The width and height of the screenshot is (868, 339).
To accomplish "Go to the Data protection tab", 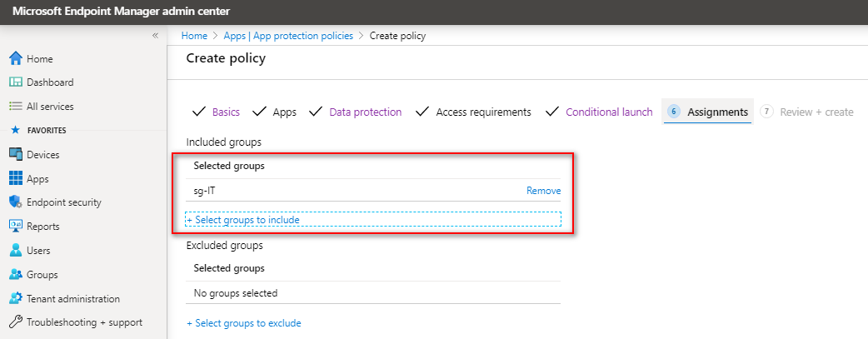I will pos(366,112).
